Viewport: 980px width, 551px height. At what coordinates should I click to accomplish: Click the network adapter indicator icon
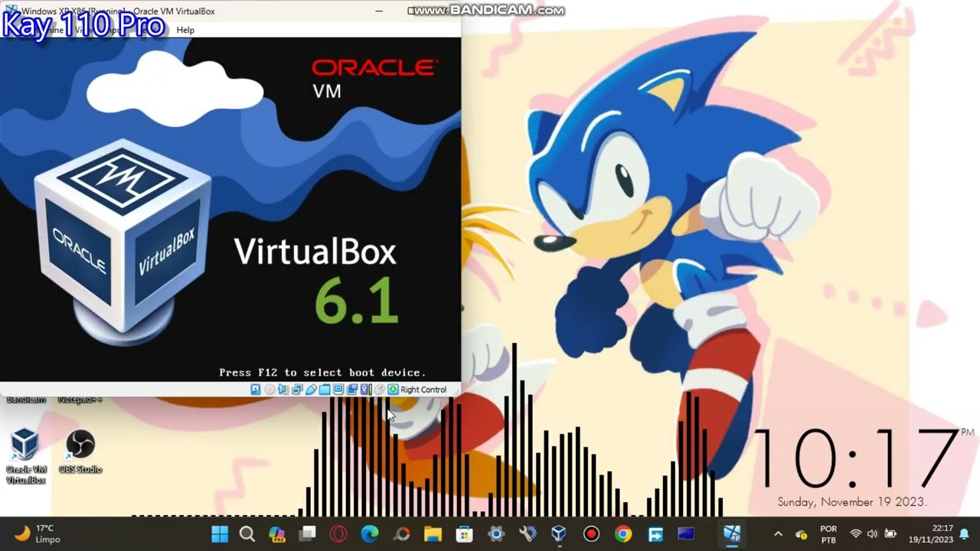(297, 390)
